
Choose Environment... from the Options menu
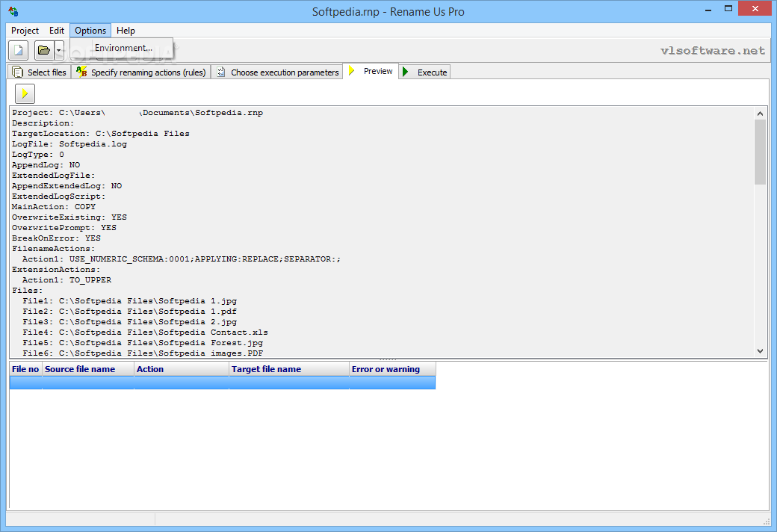[x=123, y=48]
